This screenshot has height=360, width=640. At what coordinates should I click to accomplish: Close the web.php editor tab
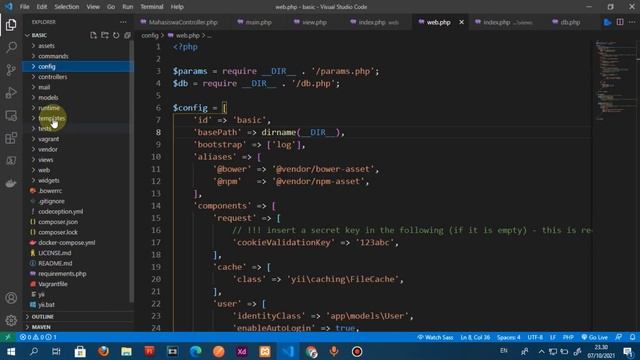click(461, 22)
